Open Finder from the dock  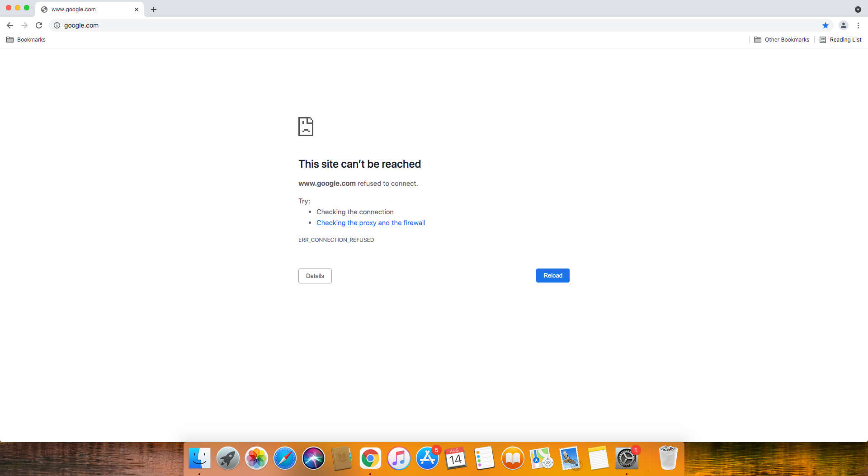(199, 459)
